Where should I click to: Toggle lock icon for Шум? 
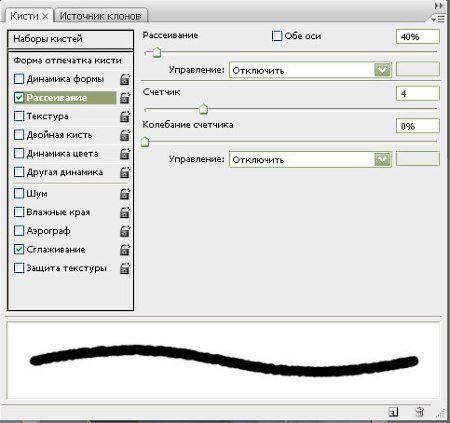click(125, 194)
